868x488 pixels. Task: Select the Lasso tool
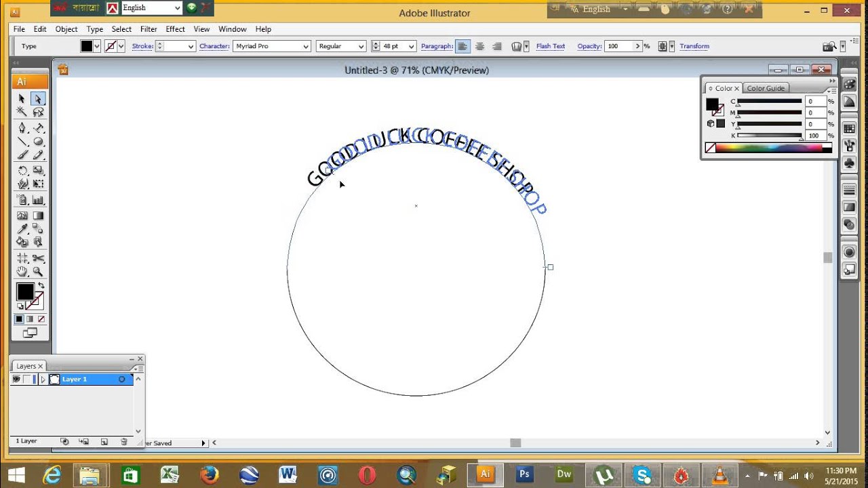tap(38, 112)
